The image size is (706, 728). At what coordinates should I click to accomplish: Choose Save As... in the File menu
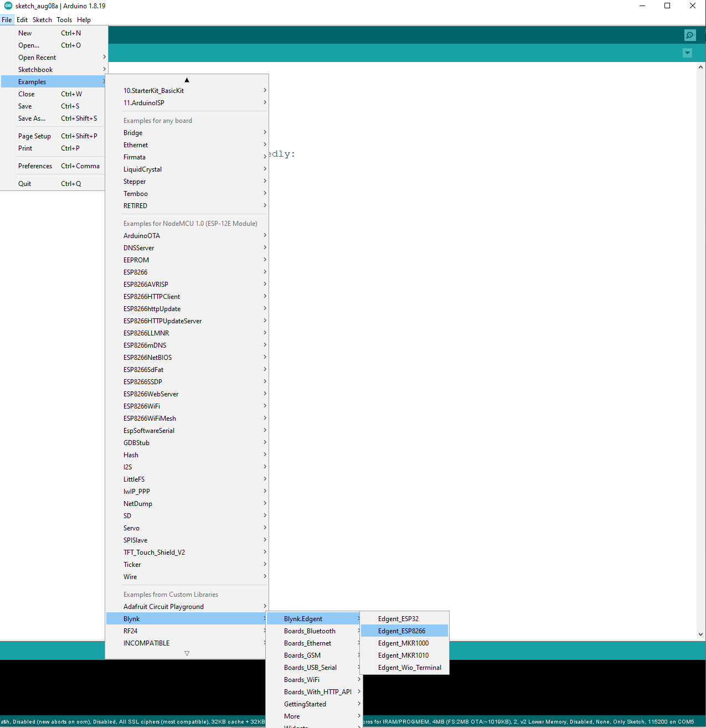(53, 118)
